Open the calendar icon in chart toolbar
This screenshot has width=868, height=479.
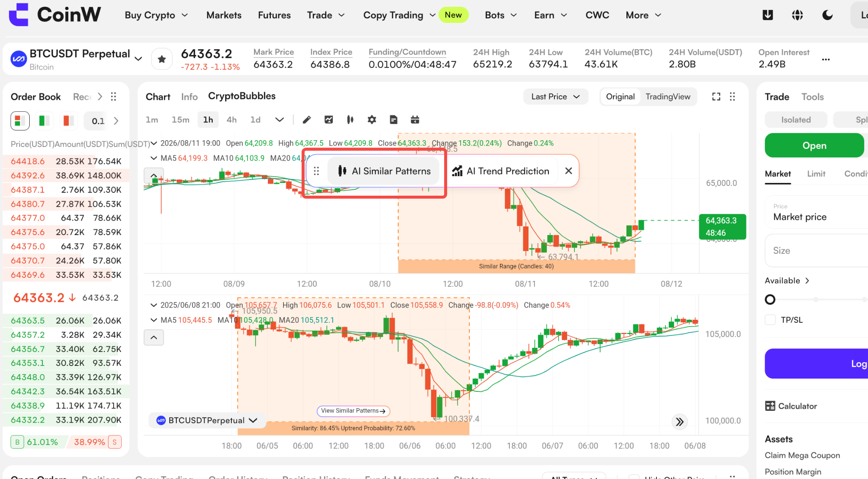click(415, 120)
